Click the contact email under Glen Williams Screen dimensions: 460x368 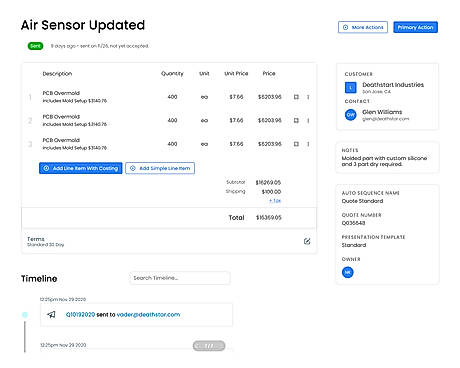click(386, 119)
